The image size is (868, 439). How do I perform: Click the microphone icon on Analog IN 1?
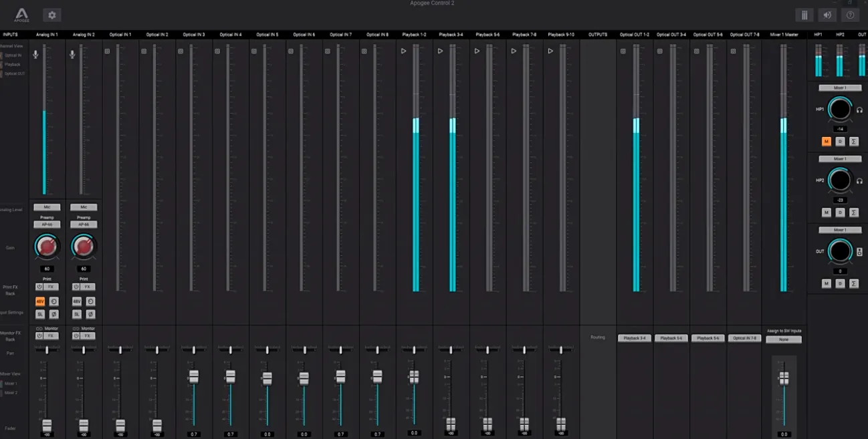click(x=36, y=54)
